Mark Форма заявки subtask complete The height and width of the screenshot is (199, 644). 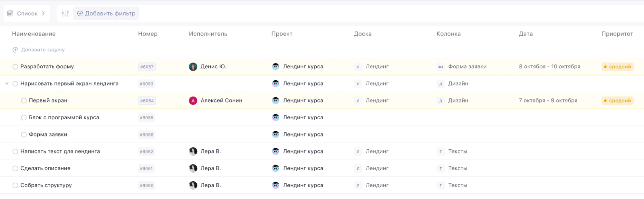[24, 134]
